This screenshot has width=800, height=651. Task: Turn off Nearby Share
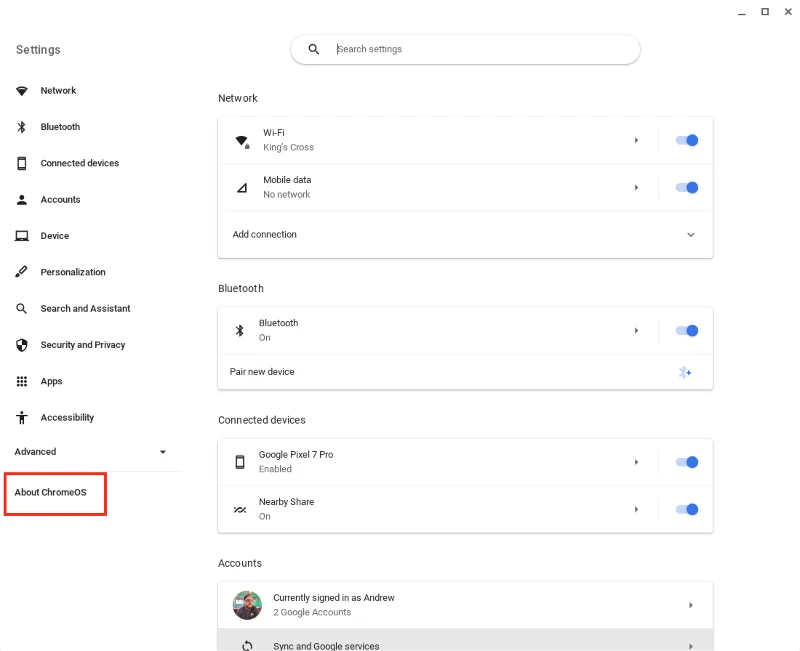click(x=688, y=509)
